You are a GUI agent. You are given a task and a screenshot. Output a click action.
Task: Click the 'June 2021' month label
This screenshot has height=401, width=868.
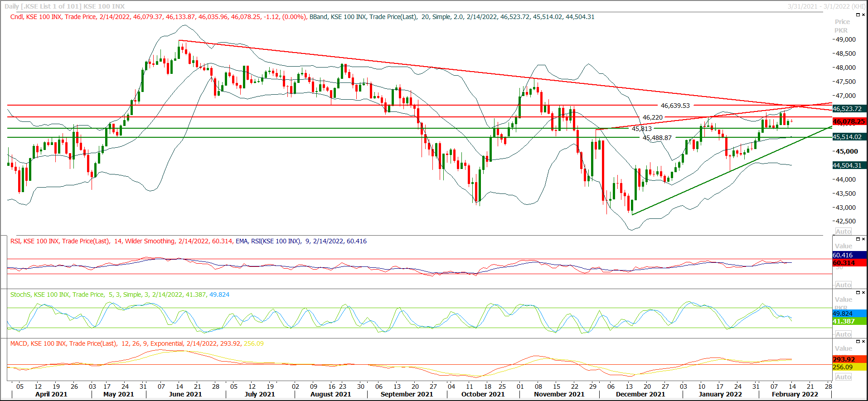coord(185,394)
